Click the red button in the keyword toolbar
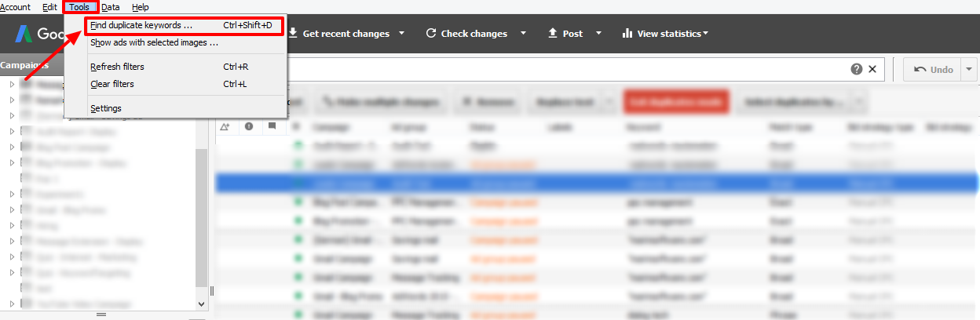The image size is (980, 320). (676, 102)
